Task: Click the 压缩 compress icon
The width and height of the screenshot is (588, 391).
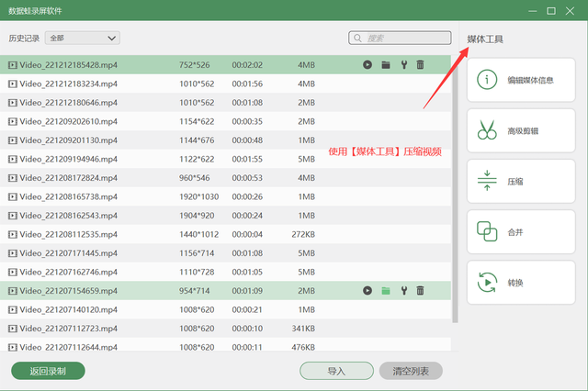Action: (x=487, y=181)
